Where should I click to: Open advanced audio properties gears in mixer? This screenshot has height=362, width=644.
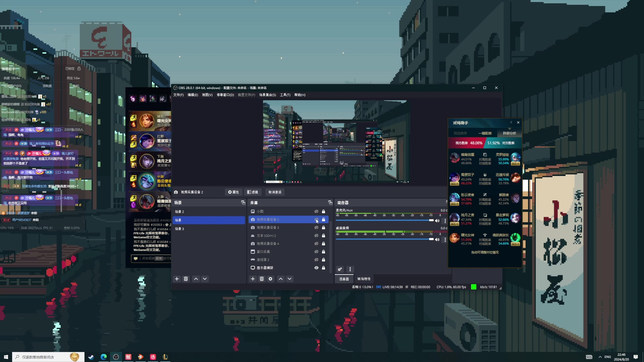(x=340, y=269)
